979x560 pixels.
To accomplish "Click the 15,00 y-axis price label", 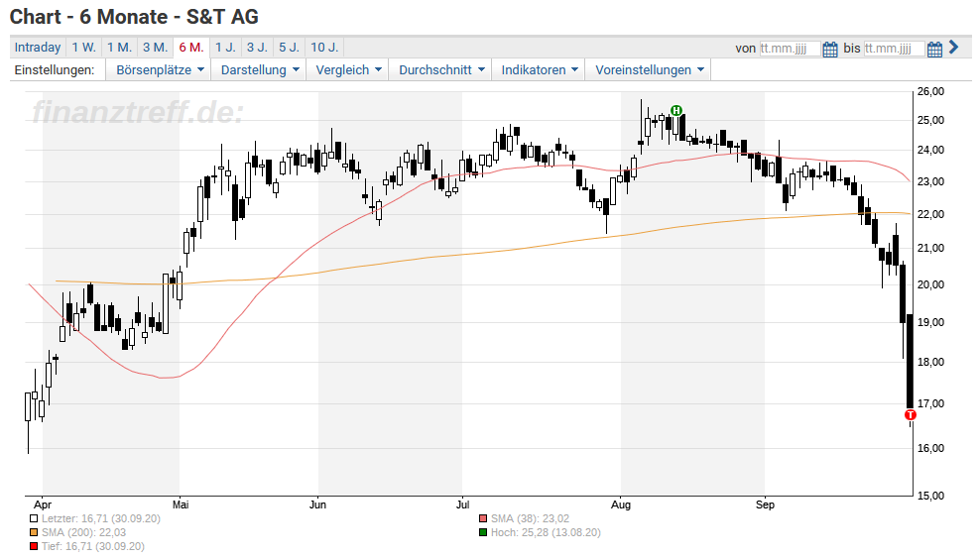I will [x=930, y=497].
